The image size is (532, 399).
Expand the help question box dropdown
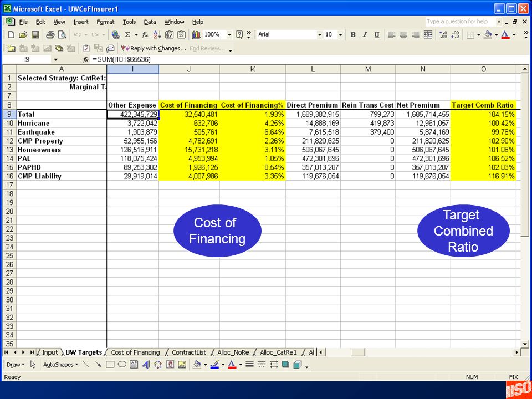pyautogui.click(x=499, y=22)
